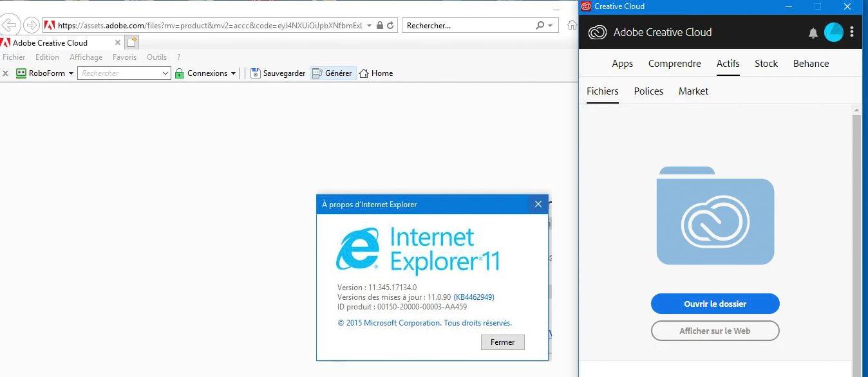Open the KB4462949 update link
The image size is (868, 377).
474,297
